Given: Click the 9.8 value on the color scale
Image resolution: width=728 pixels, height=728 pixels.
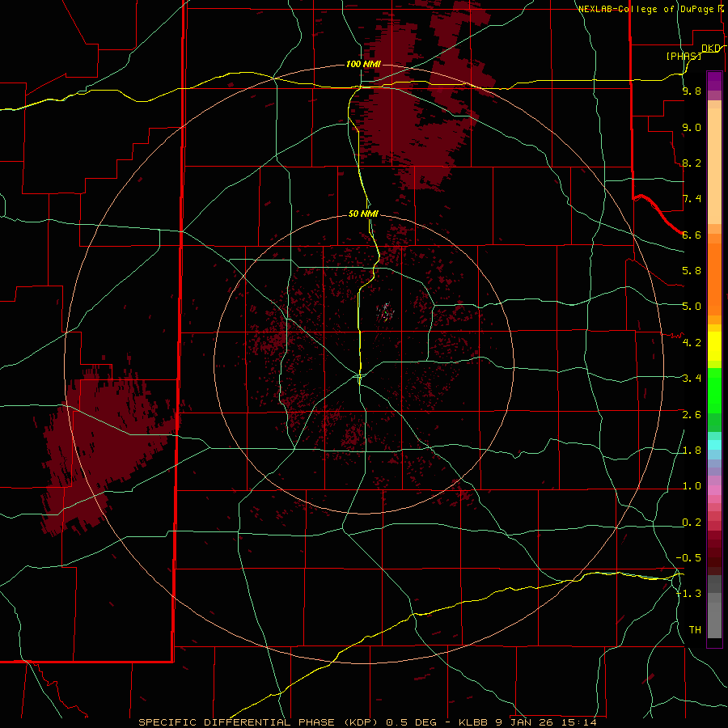Looking at the screenshot, I should coord(692,91).
